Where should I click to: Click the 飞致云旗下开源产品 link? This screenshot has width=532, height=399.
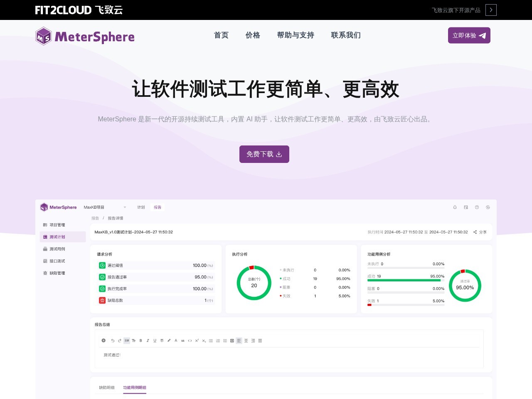click(x=456, y=10)
